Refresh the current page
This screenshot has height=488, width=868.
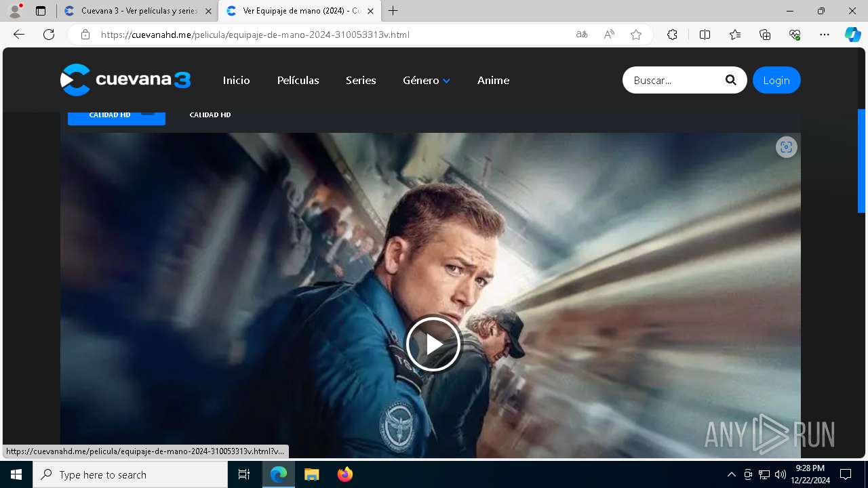click(x=49, y=35)
